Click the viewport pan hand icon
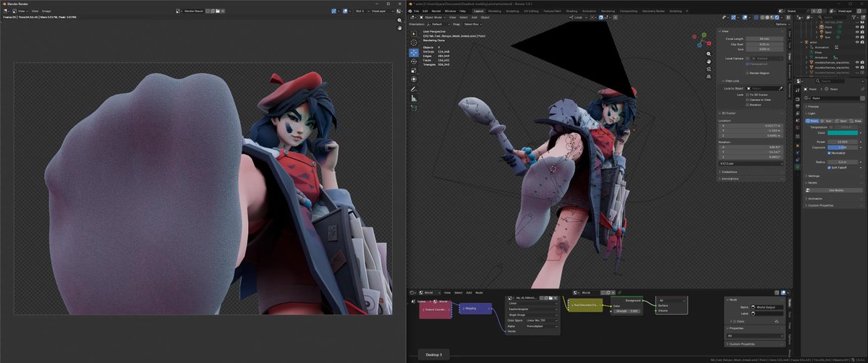The width and height of the screenshot is (868, 363). 708,63
